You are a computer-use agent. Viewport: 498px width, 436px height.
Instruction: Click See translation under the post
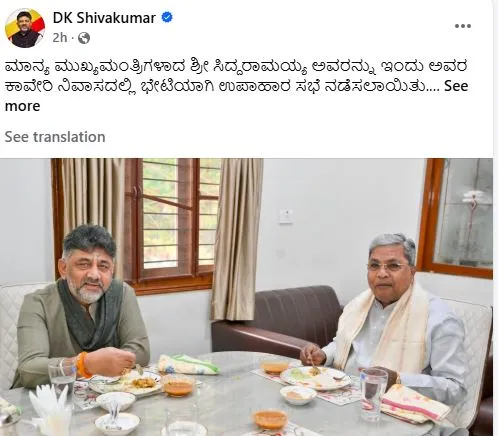pos(55,137)
